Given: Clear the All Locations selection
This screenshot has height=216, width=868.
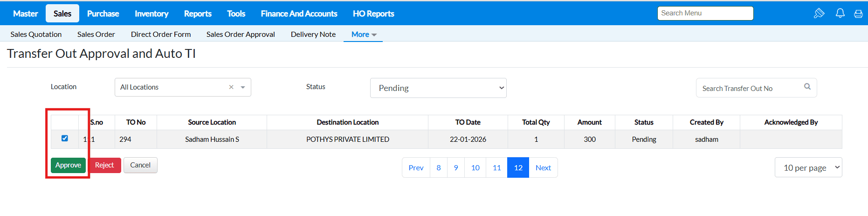Looking at the screenshot, I should tap(231, 87).
